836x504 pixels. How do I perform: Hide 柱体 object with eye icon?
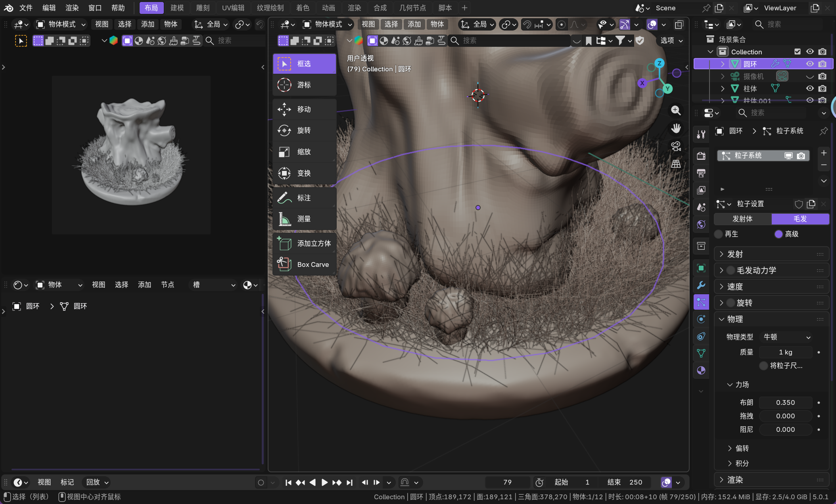point(810,88)
